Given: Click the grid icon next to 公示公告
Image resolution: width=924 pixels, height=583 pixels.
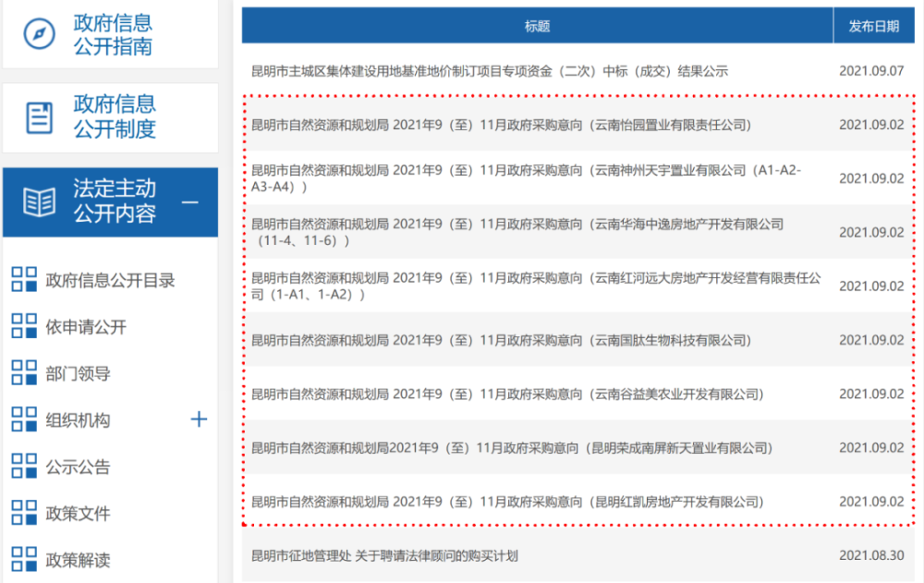Looking at the screenshot, I should click(24, 466).
